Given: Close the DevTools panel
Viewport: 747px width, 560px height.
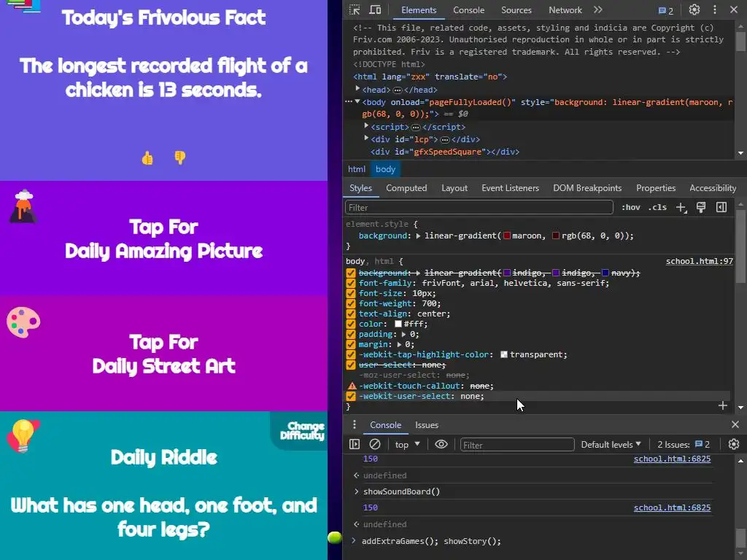Looking at the screenshot, I should point(734,9).
